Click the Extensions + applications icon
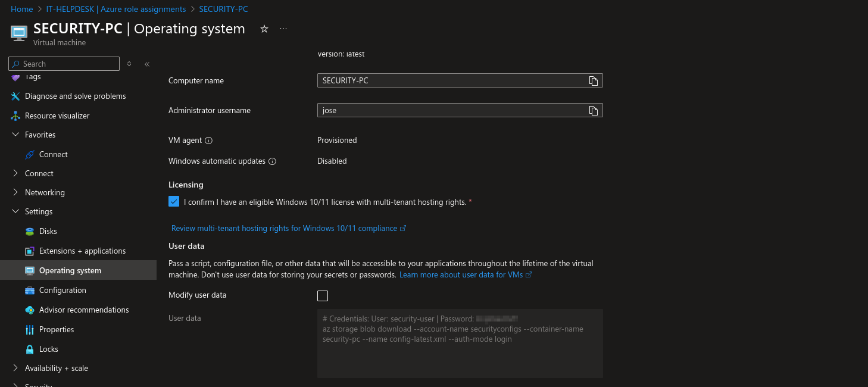This screenshot has height=387, width=868. click(30, 251)
